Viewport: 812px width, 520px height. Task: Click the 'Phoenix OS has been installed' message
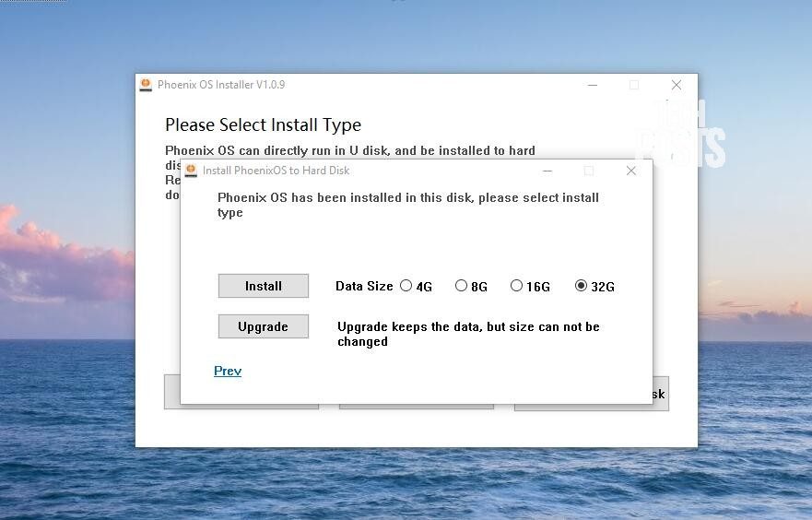408,205
